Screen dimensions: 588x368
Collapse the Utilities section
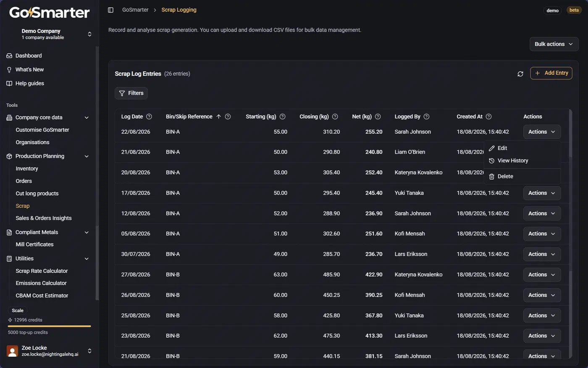coord(87,259)
